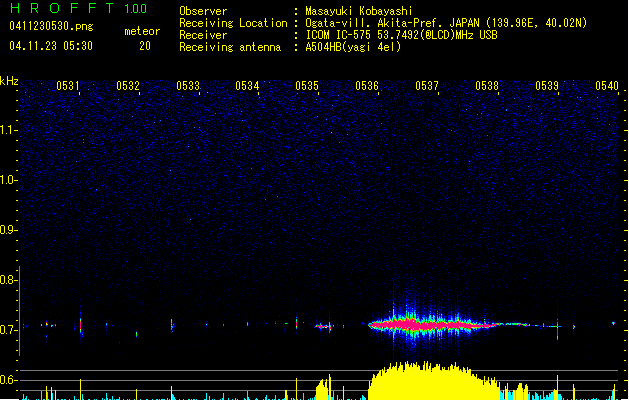The width and height of the screenshot is (629, 400).
Task: Click the vertical echo spike at 0539
Action: click(x=557, y=328)
